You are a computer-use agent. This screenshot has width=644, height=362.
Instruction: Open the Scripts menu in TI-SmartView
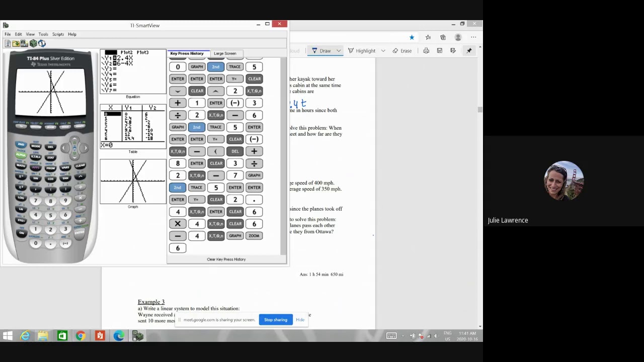pos(58,34)
